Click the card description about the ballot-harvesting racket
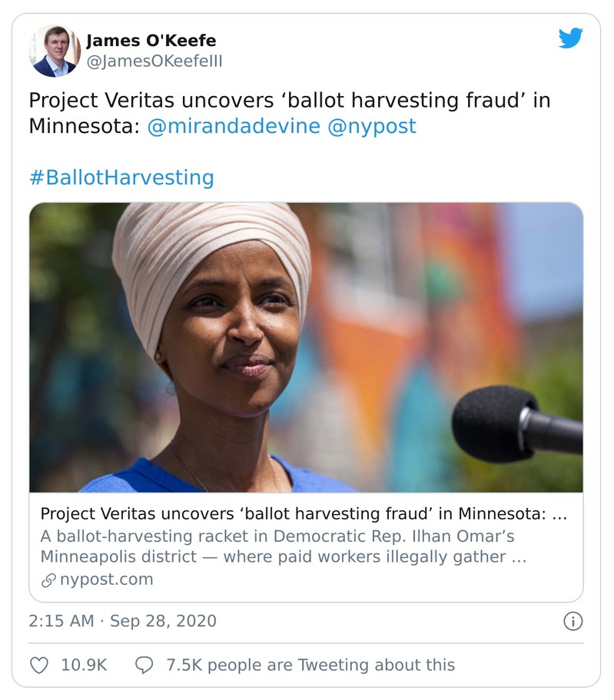 coord(283,546)
